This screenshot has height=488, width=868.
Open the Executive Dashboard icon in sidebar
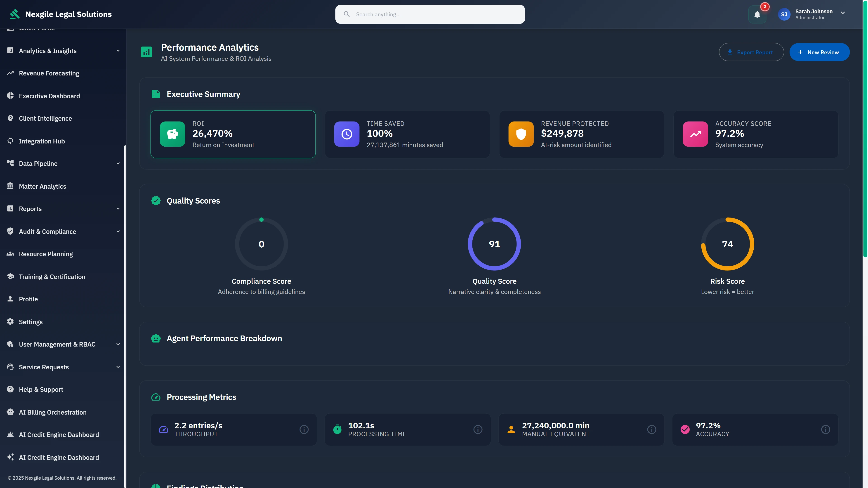click(x=10, y=96)
